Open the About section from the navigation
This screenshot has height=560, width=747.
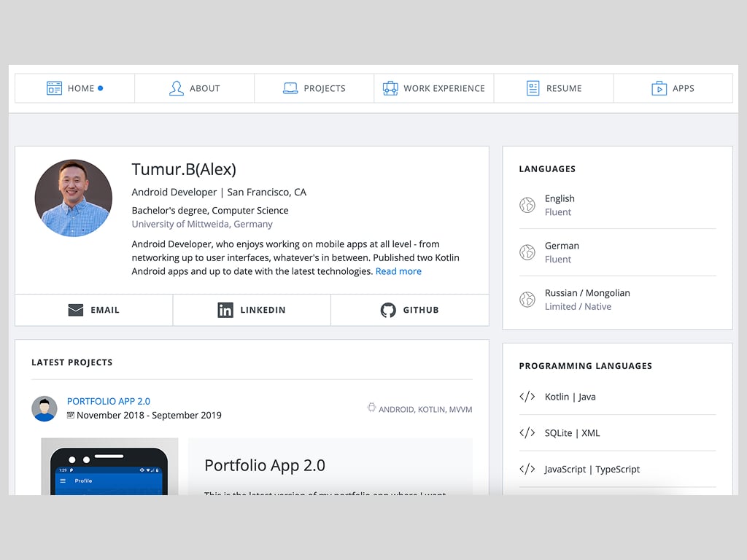194,87
